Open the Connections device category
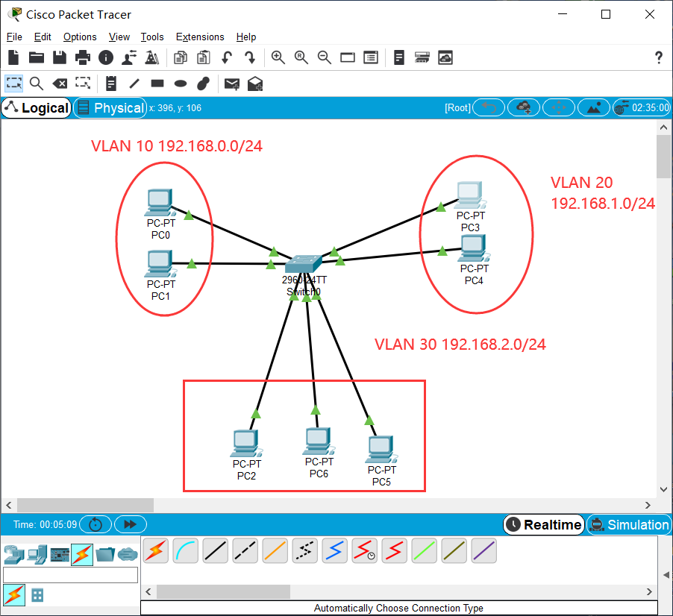 82,554
